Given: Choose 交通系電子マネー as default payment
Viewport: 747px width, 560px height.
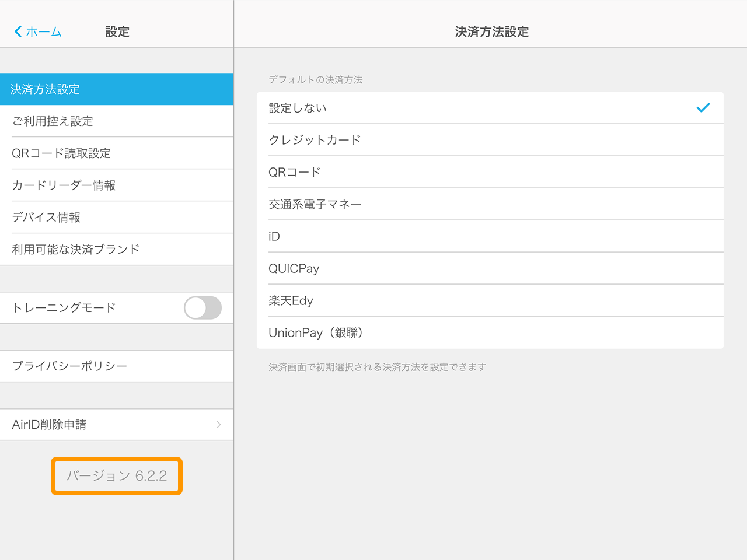Looking at the screenshot, I should coord(490,204).
